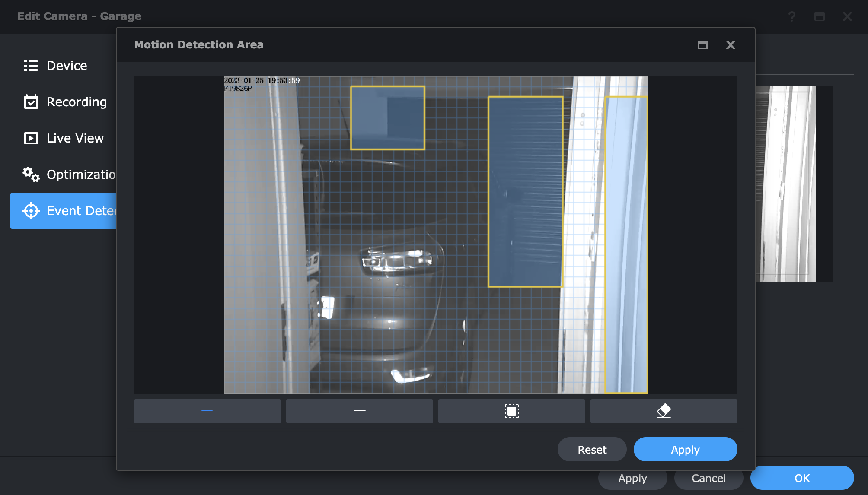Screen dimensions: 868x495
Task: Open the Optimization section
Action: 63,175
